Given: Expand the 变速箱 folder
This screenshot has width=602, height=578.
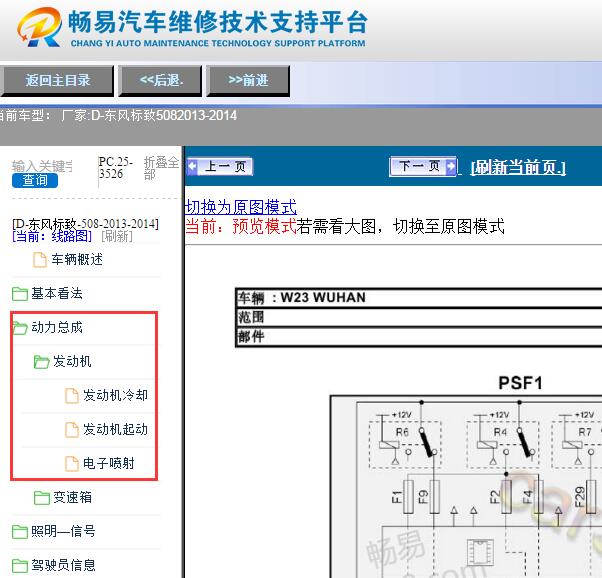Looking at the screenshot, I should tap(72, 497).
